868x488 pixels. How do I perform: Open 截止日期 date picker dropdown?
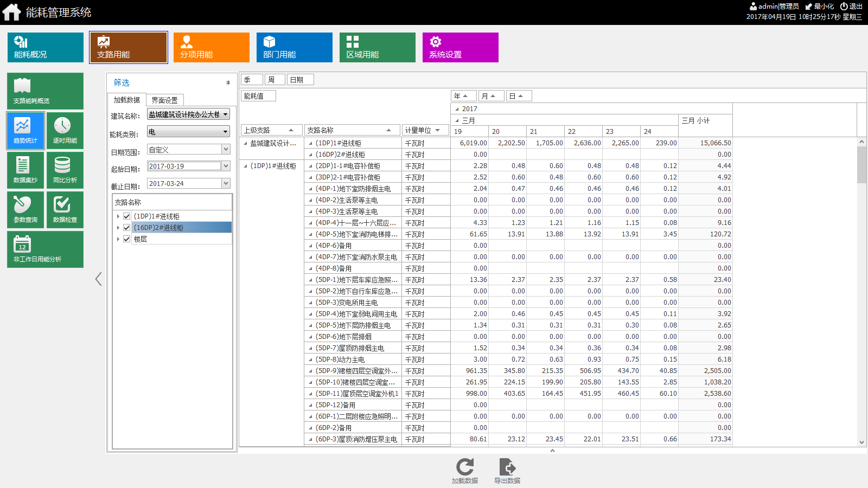click(x=226, y=183)
